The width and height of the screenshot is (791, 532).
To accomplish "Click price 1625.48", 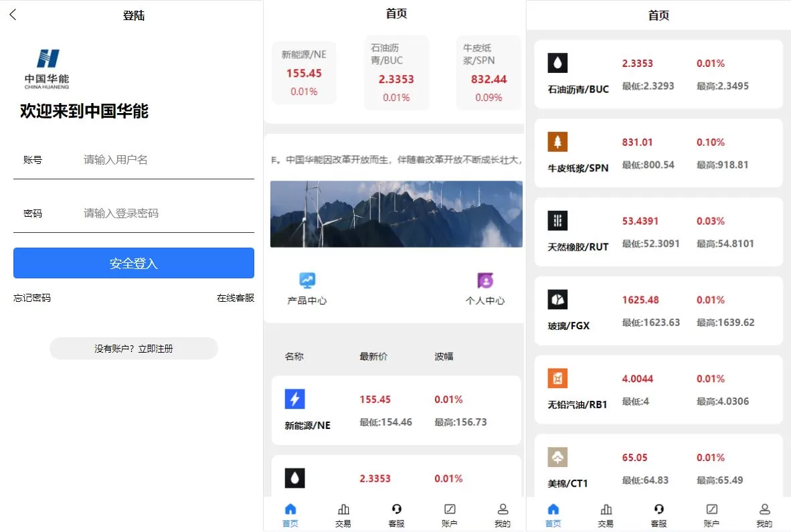I will coord(640,300).
